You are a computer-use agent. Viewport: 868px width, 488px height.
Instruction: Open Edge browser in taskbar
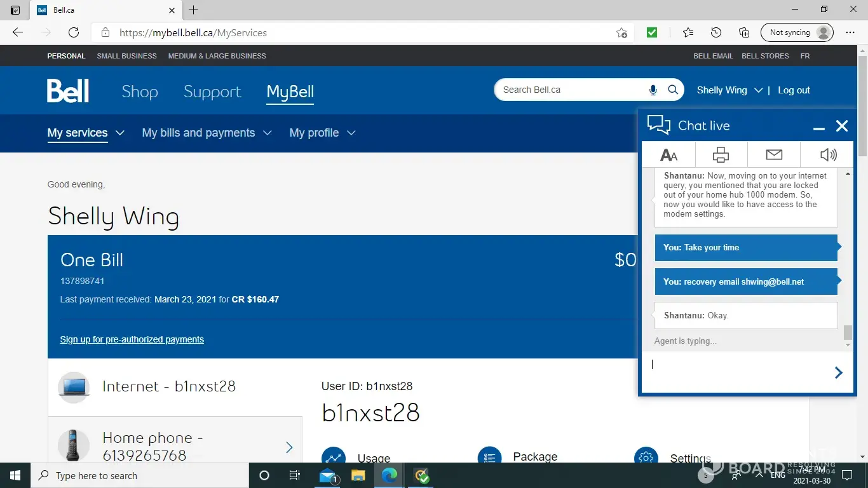click(x=390, y=475)
